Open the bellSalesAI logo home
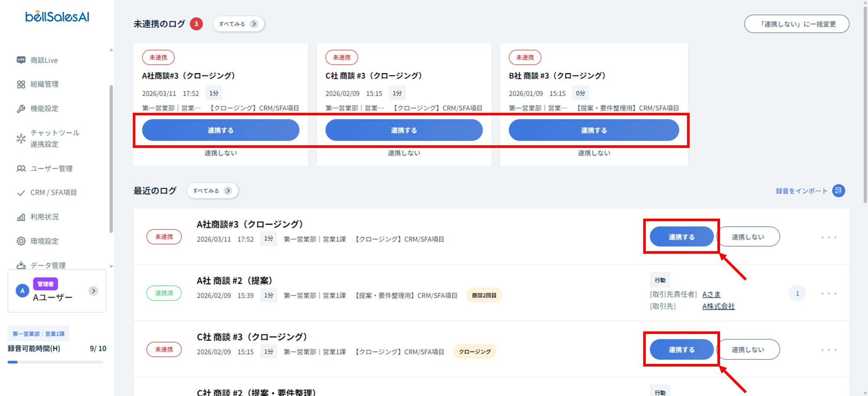868x396 pixels. point(57,17)
